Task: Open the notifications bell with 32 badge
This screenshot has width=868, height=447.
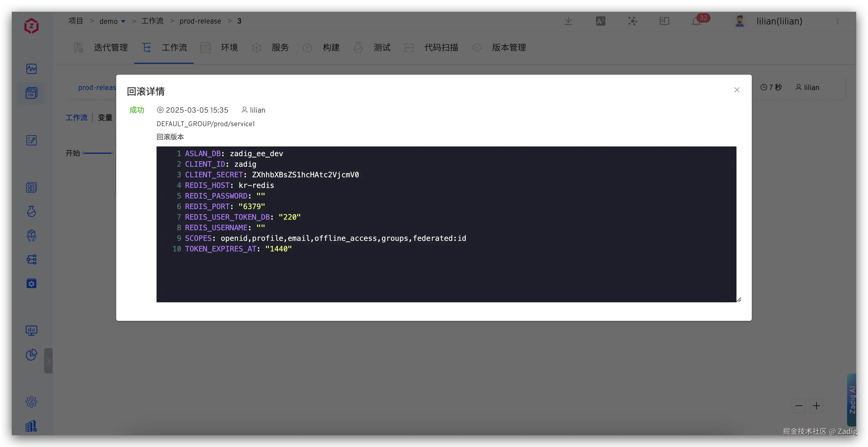Action: [x=696, y=21]
